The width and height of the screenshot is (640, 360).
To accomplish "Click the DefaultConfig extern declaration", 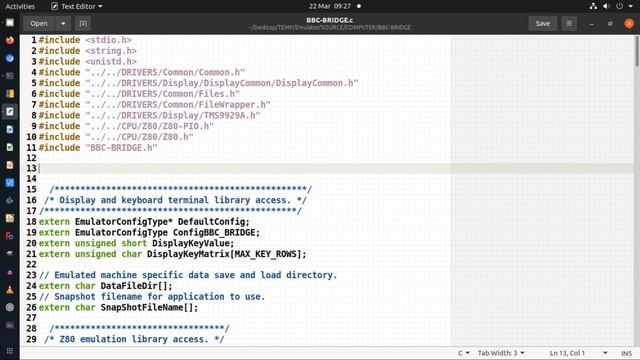I will (x=144, y=222).
